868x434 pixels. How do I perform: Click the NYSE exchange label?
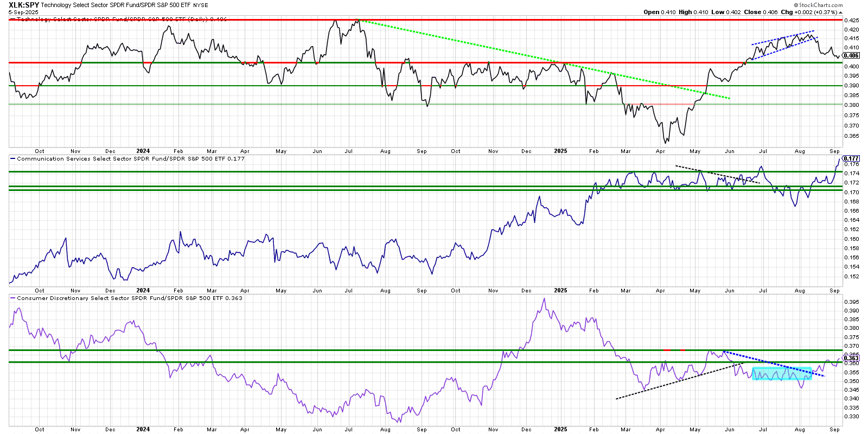[x=201, y=5]
